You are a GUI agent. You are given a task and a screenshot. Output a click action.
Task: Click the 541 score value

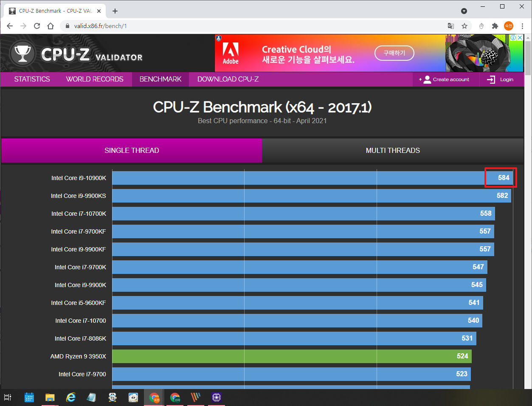474,303
